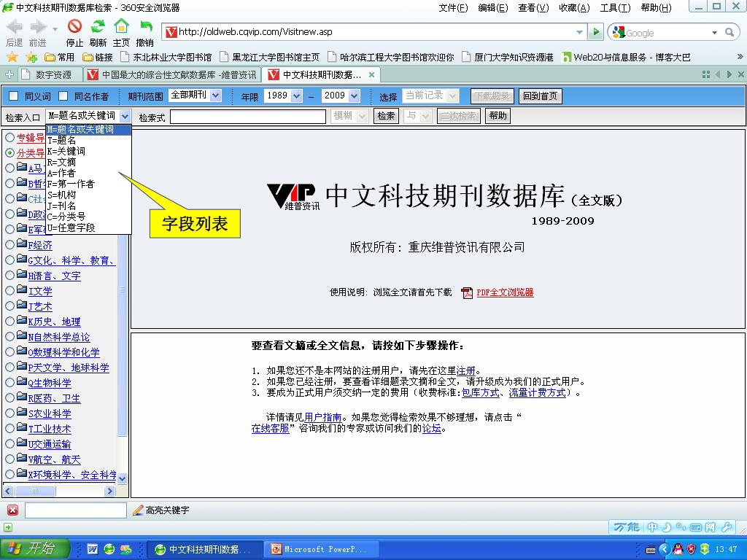Click the 注册 registration link
The height and width of the screenshot is (560, 747).
(465, 370)
